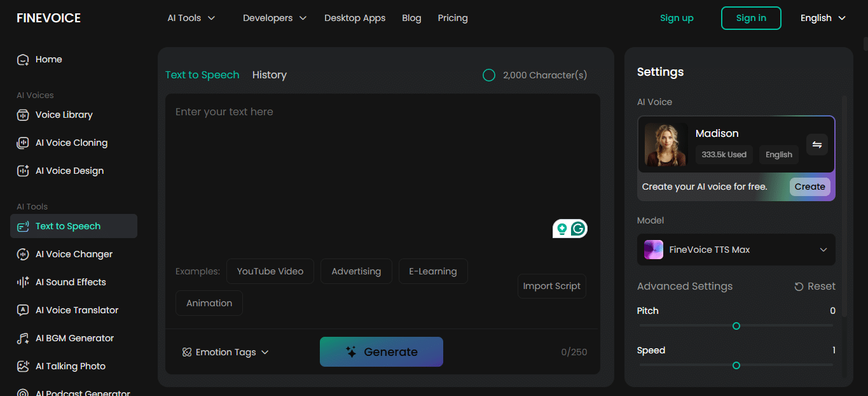Switch to the History tab

[269, 75]
